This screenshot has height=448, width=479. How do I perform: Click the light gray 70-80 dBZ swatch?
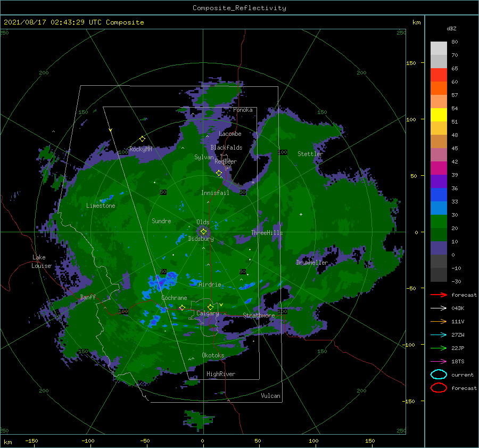(439, 48)
